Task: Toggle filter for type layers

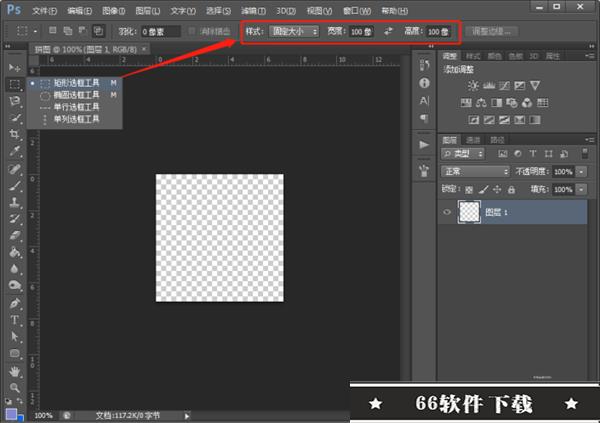Action: pos(533,154)
